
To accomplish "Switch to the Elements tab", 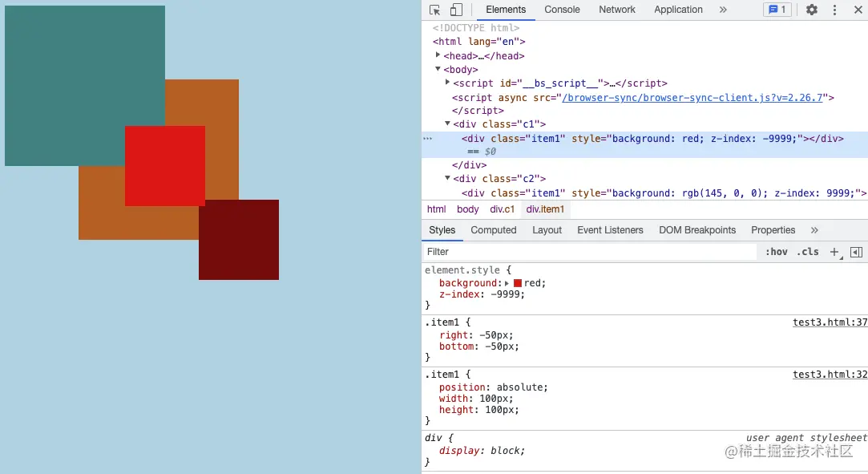I will click(x=506, y=10).
